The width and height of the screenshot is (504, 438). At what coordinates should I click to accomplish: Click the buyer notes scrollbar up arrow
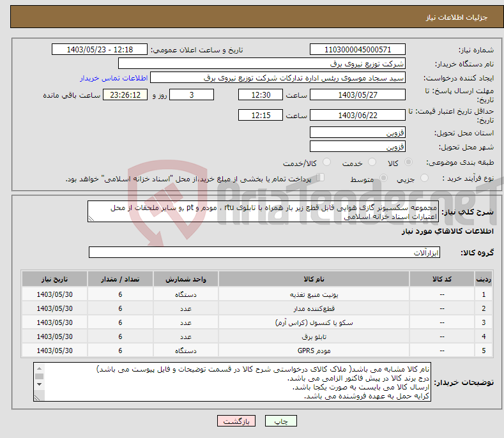point(39,368)
